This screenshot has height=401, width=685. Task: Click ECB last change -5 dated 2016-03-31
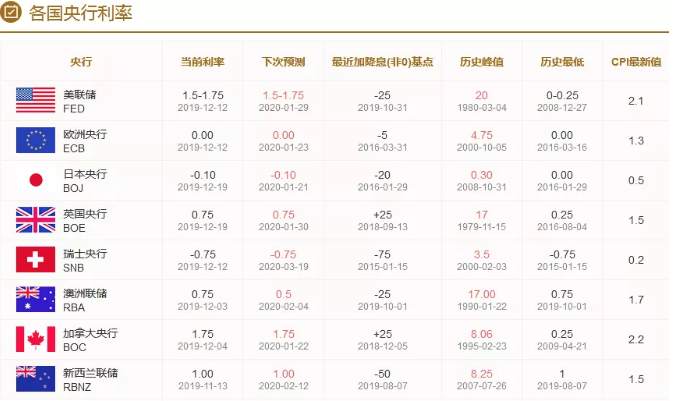click(382, 141)
